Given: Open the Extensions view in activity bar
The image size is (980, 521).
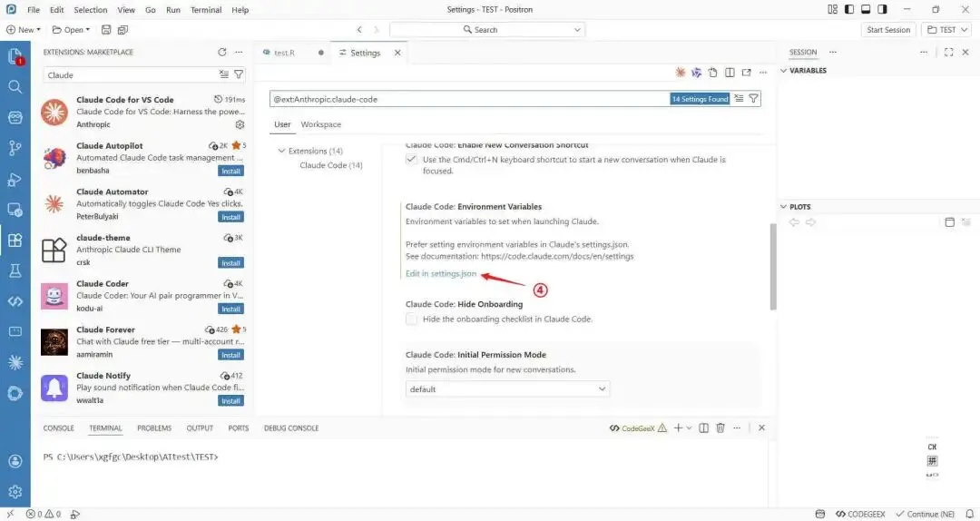Looking at the screenshot, I should 15,241.
